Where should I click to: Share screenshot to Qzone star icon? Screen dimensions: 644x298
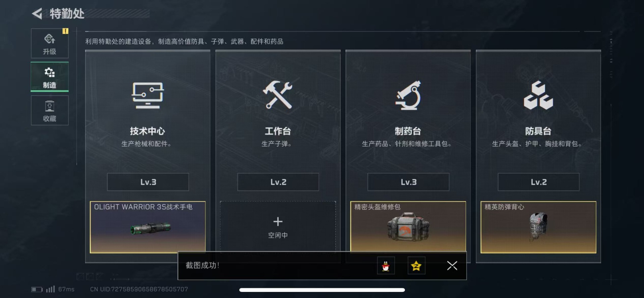click(x=416, y=266)
